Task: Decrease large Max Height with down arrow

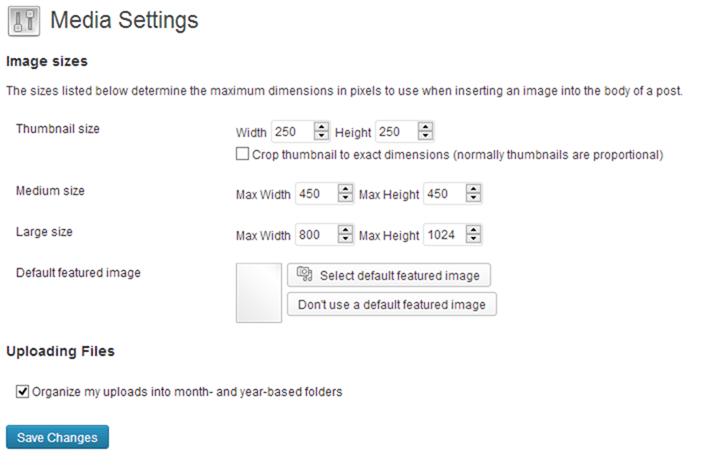Action: 473,239
